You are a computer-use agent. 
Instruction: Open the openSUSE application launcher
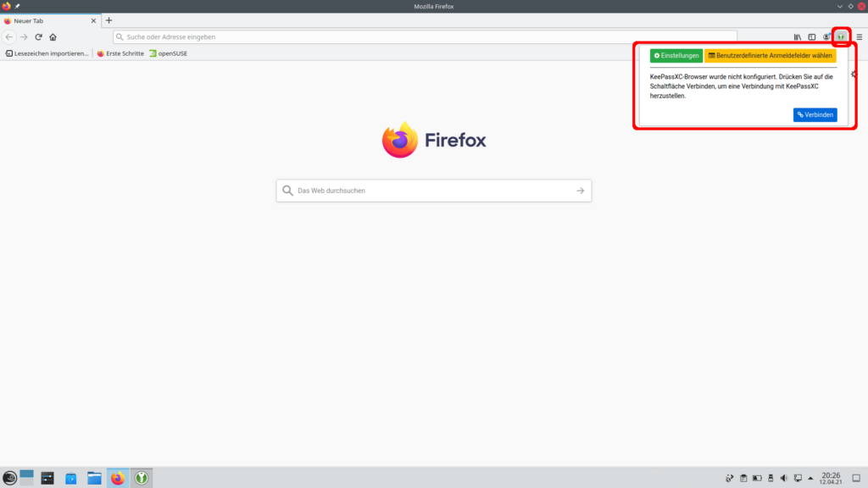tap(9, 478)
